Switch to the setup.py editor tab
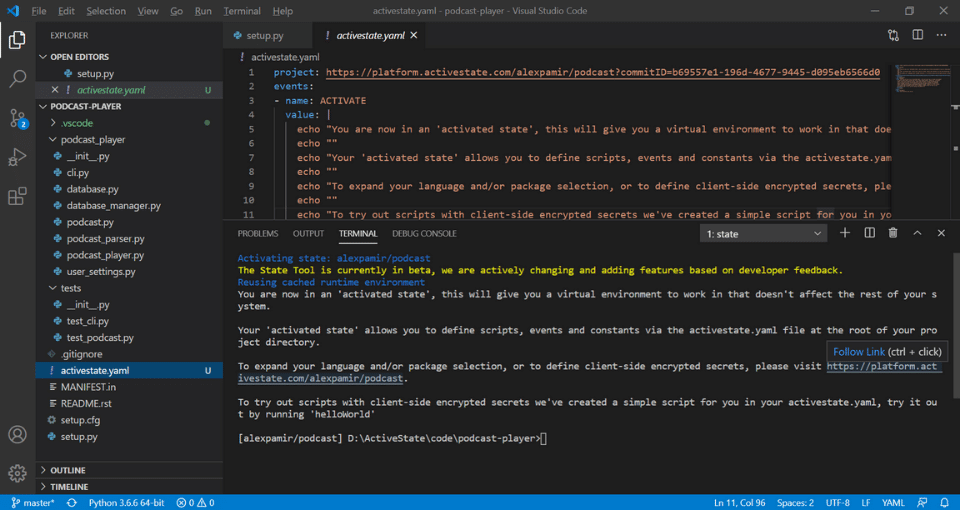960x510 pixels. pyautogui.click(x=268, y=36)
